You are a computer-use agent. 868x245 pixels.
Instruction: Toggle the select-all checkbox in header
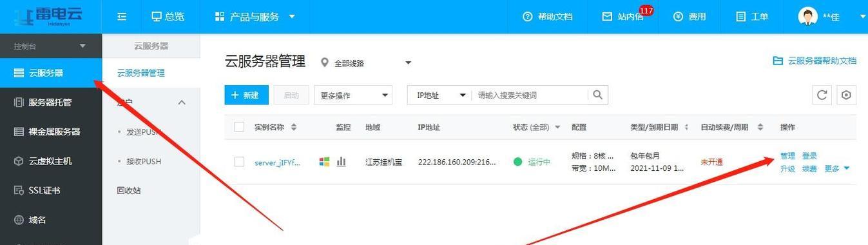click(239, 127)
